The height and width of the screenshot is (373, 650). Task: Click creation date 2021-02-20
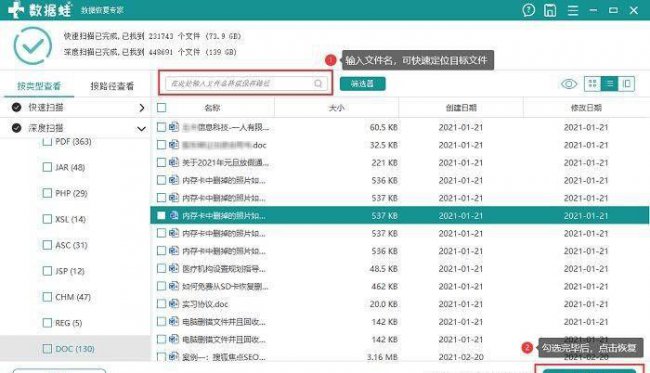point(461,356)
